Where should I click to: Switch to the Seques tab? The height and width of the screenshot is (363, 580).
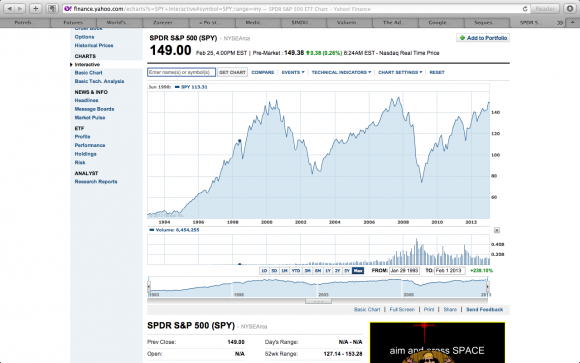pos(487,23)
